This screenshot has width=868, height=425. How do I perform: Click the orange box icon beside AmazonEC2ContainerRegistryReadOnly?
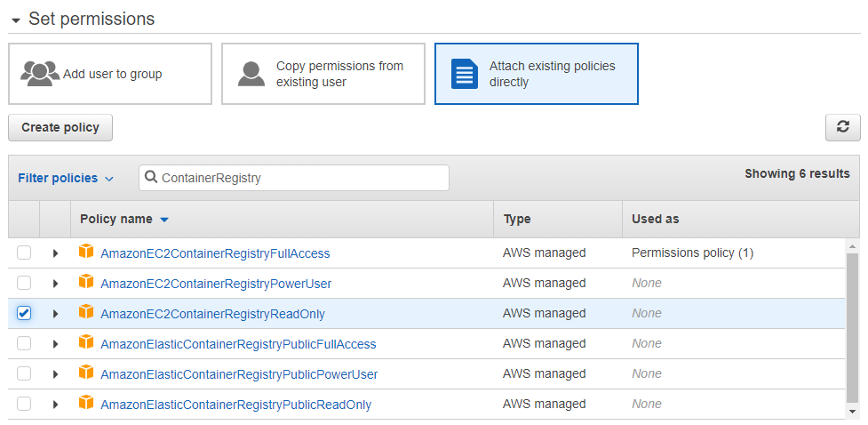click(x=86, y=312)
